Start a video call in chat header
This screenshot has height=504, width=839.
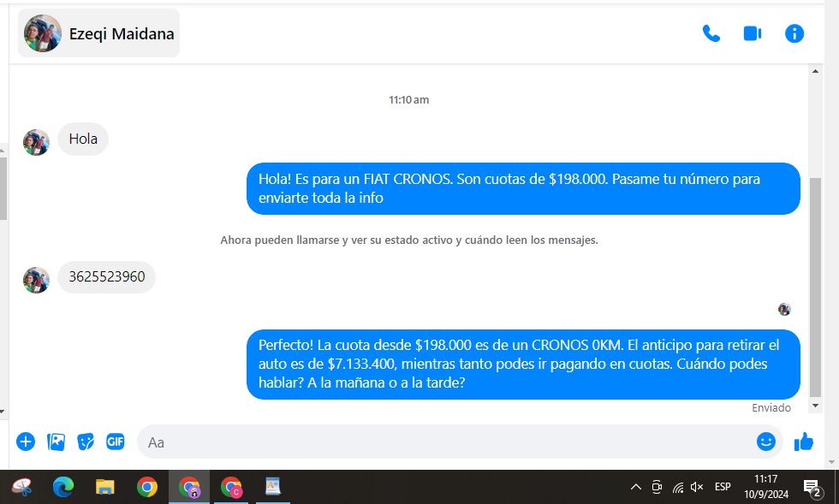[753, 33]
